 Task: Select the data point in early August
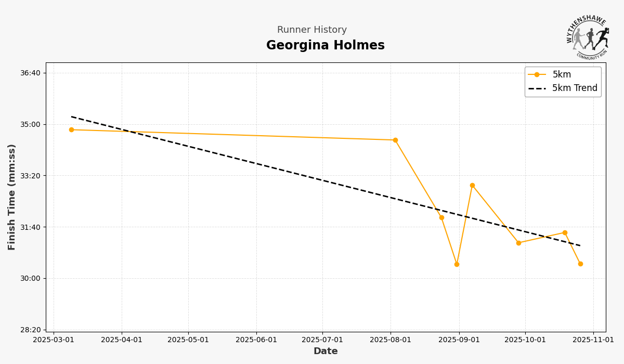(395, 140)
